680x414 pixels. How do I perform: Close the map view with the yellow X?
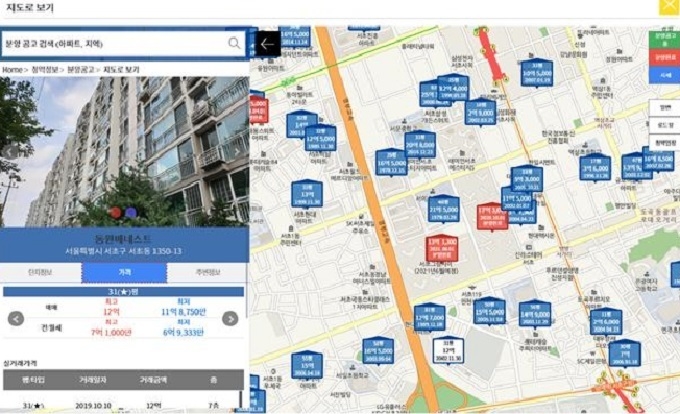(x=668, y=7)
